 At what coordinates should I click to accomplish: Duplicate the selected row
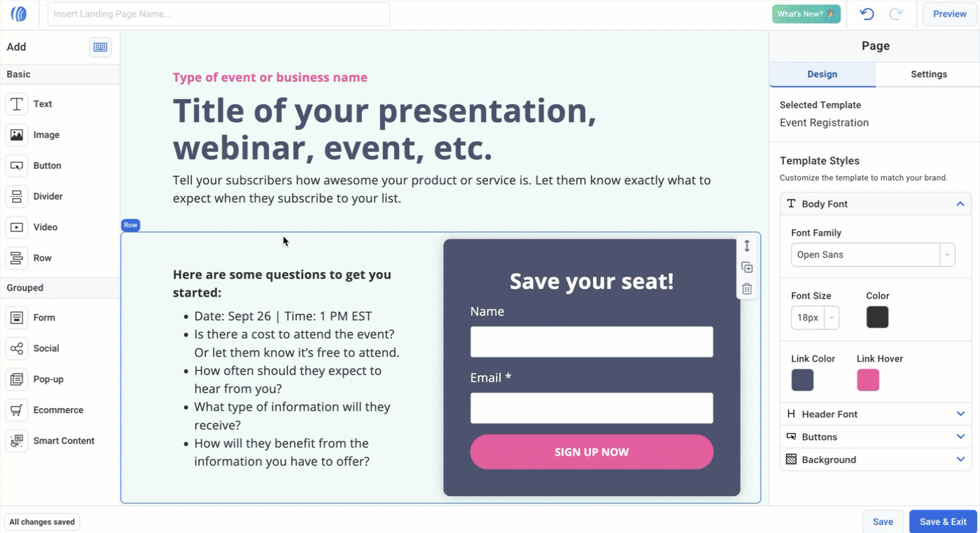[x=747, y=268]
